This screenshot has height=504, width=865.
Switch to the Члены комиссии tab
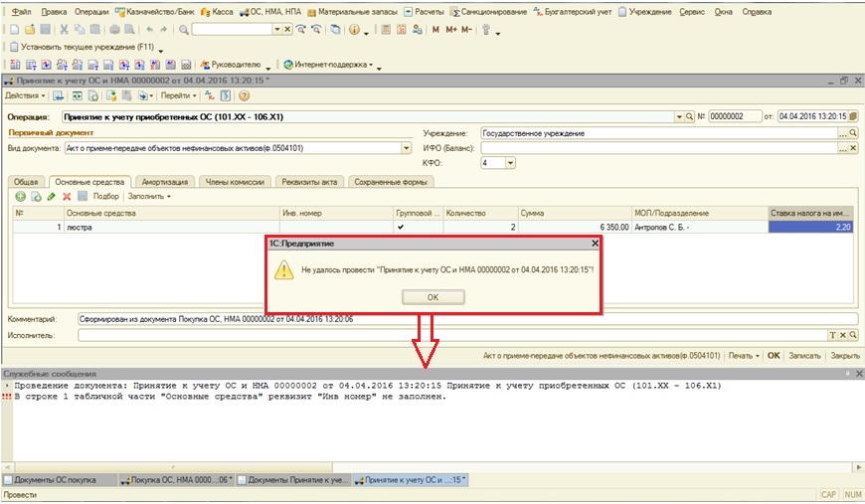click(x=235, y=181)
